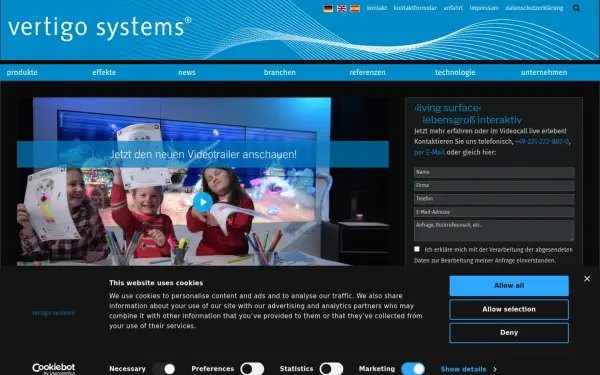Click the vertigo systems header logo
600x375 pixels.
tap(99, 28)
